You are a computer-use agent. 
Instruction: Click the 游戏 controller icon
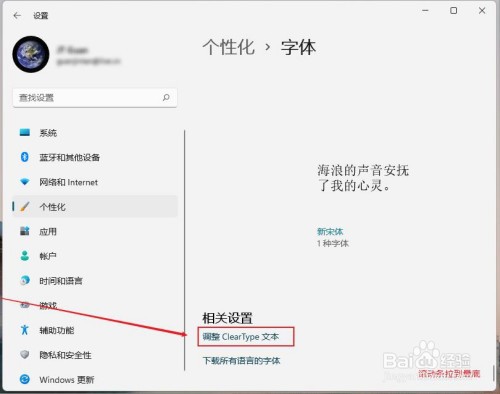tap(25, 305)
